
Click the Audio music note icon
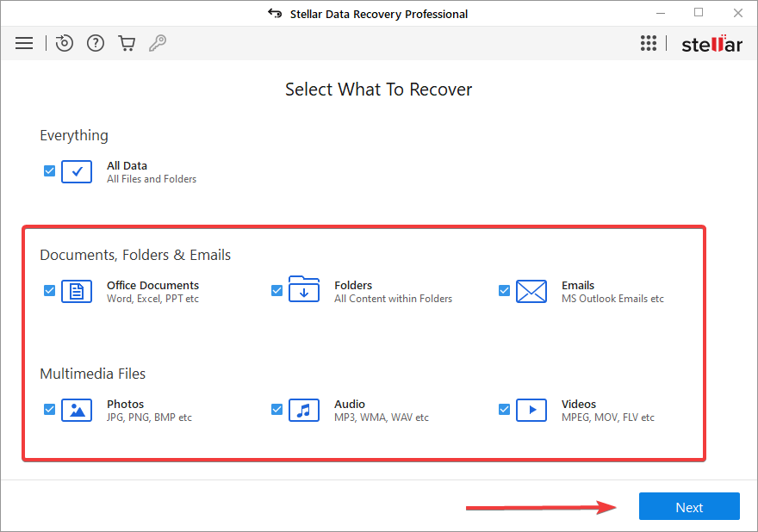click(x=304, y=411)
